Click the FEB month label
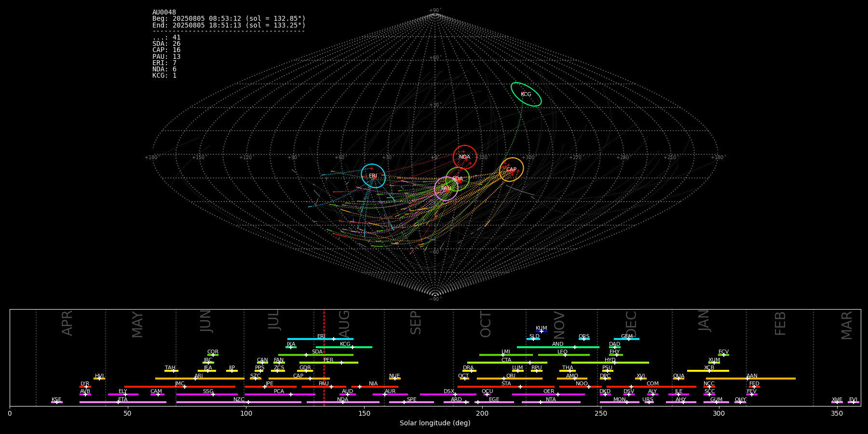 [780, 324]
